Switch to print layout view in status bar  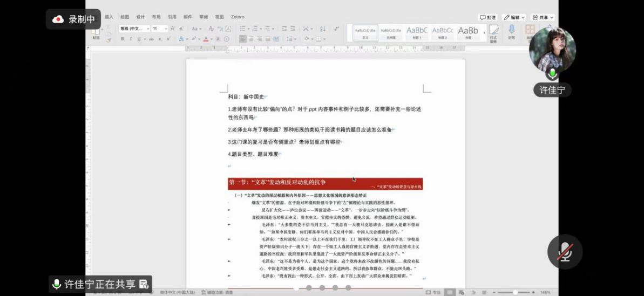tap(449, 292)
